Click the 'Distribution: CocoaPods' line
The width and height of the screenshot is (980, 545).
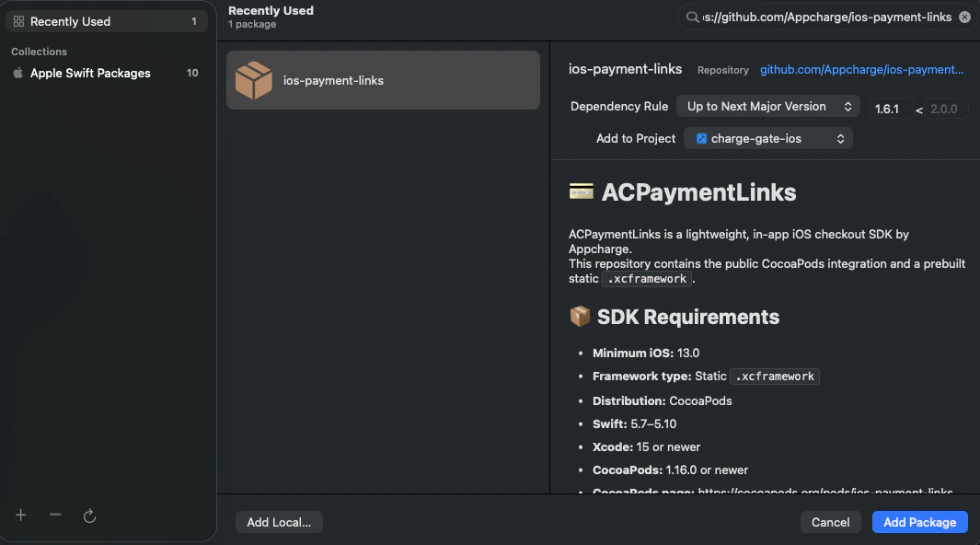tap(662, 400)
